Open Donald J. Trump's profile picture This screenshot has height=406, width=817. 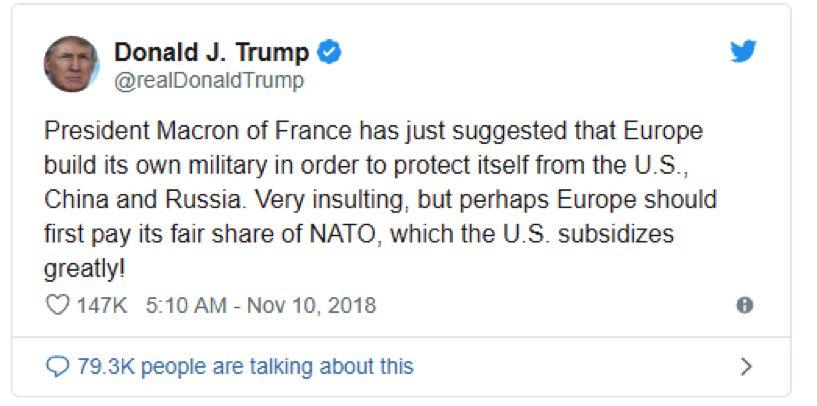point(72,64)
